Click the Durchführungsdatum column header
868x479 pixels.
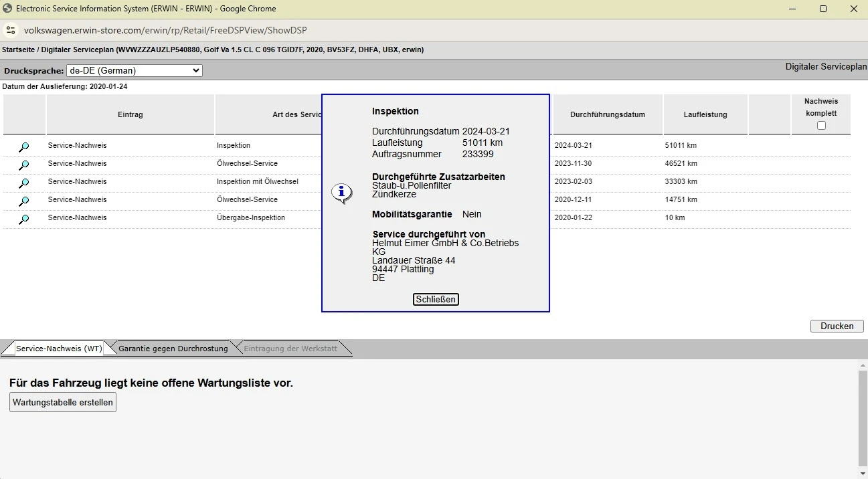coord(607,114)
